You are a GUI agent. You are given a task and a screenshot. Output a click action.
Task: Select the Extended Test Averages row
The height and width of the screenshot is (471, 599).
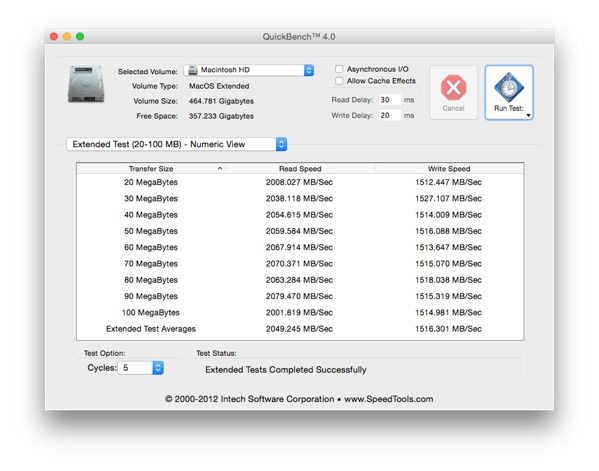(300, 329)
